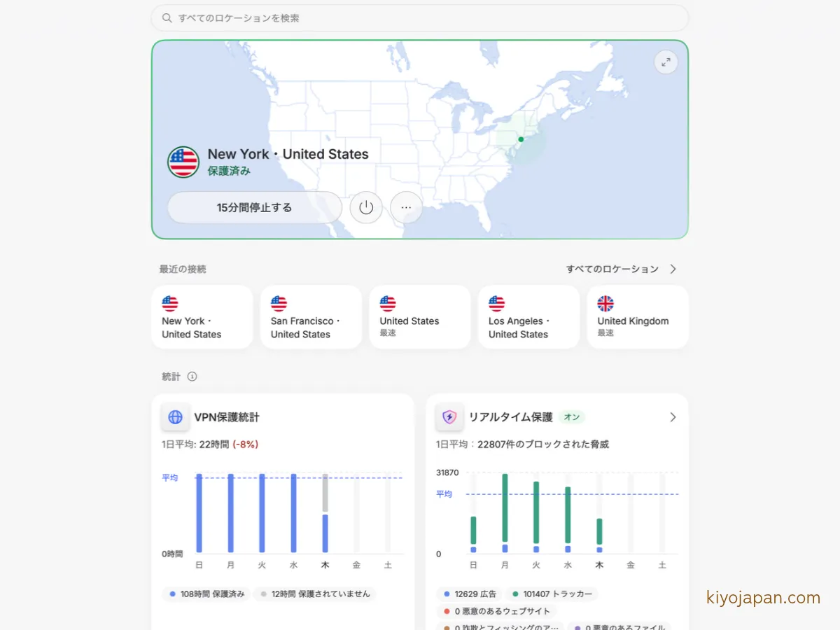
Task: Open すべてのロケーション link
Action: 612,269
